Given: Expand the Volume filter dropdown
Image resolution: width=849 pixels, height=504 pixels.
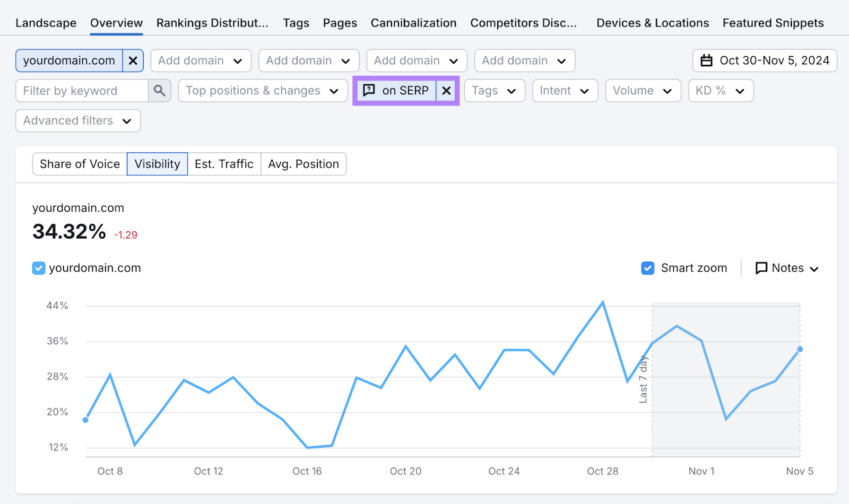Looking at the screenshot, I should [x=643, y=90].
